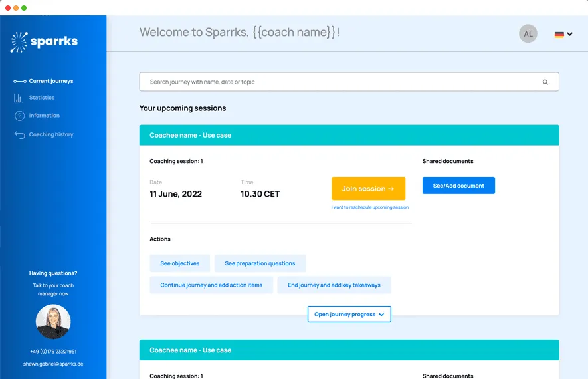Image resolution: width=588 pixels, height=379 pixels.
Task: Focus the journey search field
Action: [339, 82]
